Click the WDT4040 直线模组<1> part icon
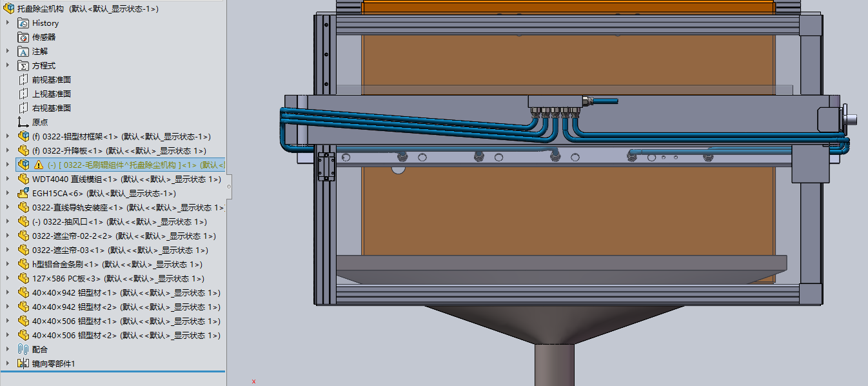The width and height of the screenshot is (868, 386). tap(23, 179)
